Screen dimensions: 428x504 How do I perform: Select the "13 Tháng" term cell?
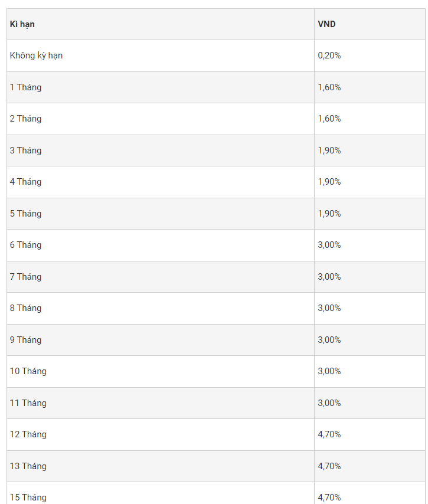coord(28,466)
